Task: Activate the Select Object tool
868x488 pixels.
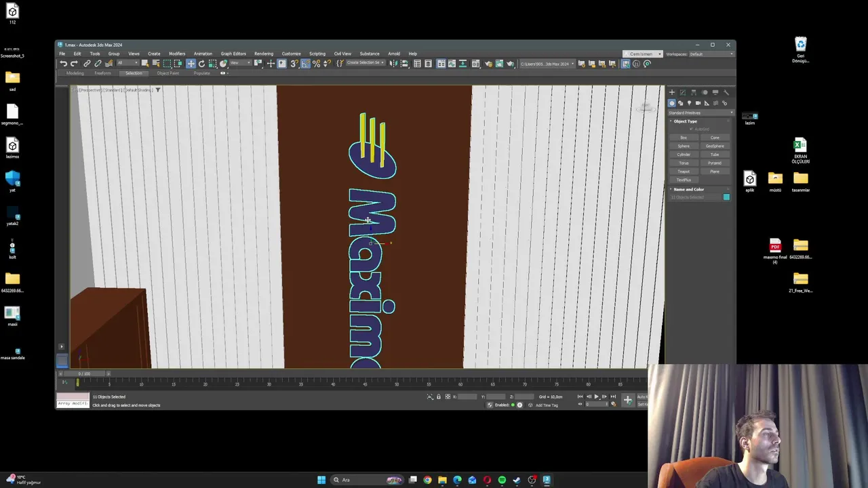Action: pyautogui.click(x=144, y=64)
